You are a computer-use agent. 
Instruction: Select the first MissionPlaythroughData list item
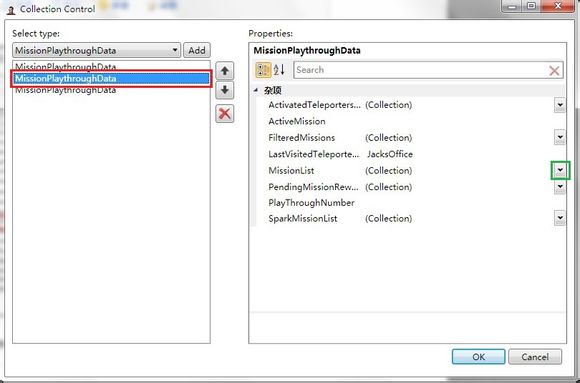point(111,67)
